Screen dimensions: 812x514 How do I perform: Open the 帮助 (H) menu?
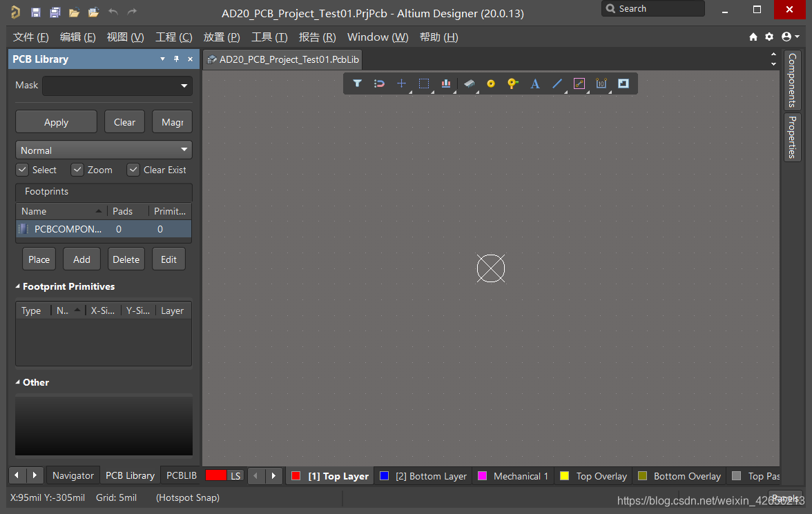[x=438, y=37]
